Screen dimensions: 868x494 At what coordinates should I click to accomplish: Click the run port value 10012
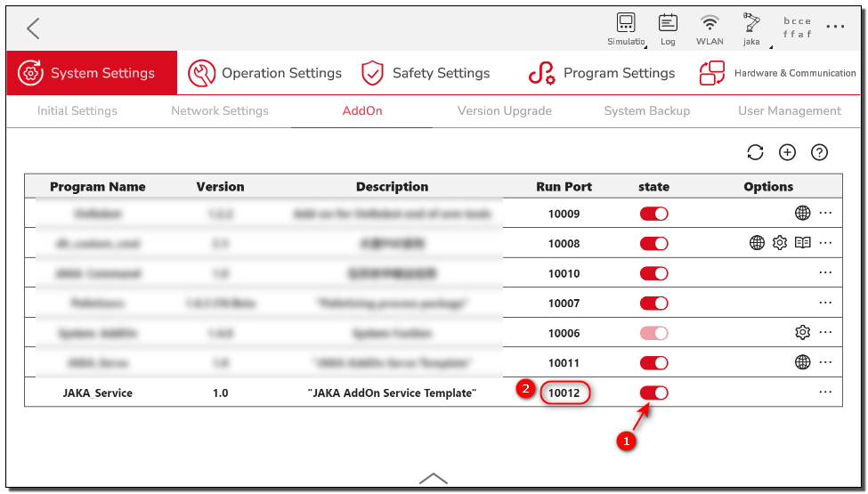564,393
